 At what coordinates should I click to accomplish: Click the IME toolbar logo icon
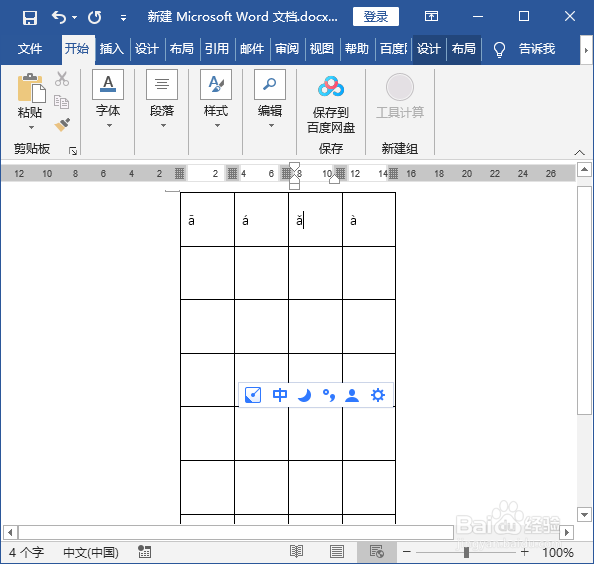253,395
